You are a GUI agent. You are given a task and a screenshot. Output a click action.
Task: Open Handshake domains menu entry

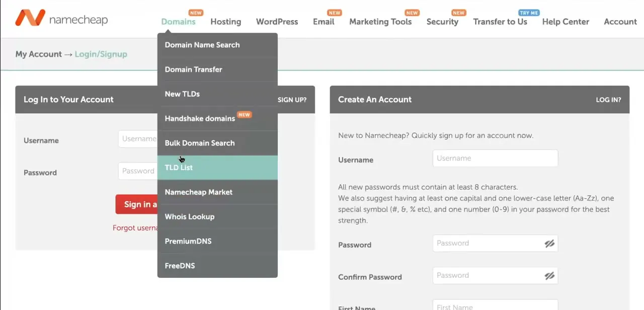[217, 119]
